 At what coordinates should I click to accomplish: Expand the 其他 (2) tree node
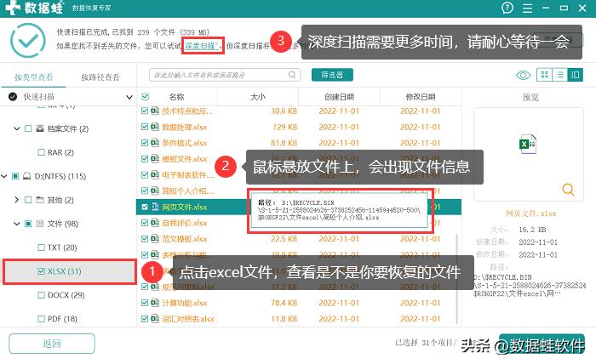[16, 200]
